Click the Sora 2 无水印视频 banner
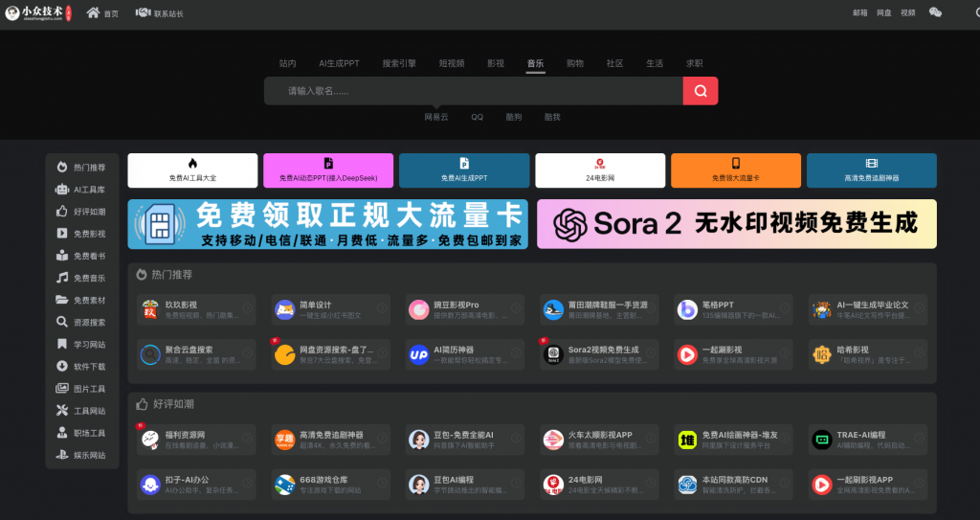This screenshot has height=520, width=980. (x=736, y=224)
